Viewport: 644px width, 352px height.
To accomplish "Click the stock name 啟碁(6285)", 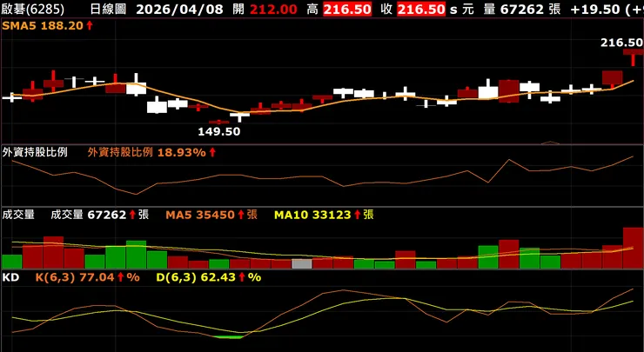I will coord(33,9).
